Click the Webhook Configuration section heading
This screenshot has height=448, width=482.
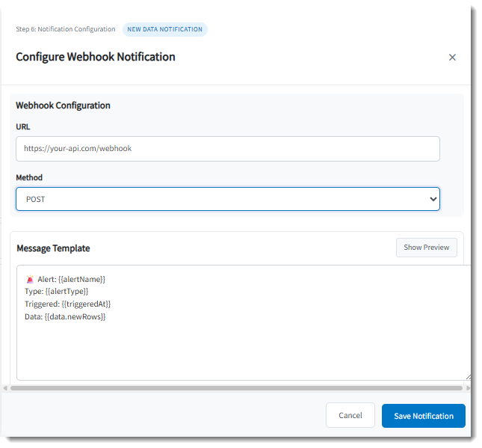(63, 105)
